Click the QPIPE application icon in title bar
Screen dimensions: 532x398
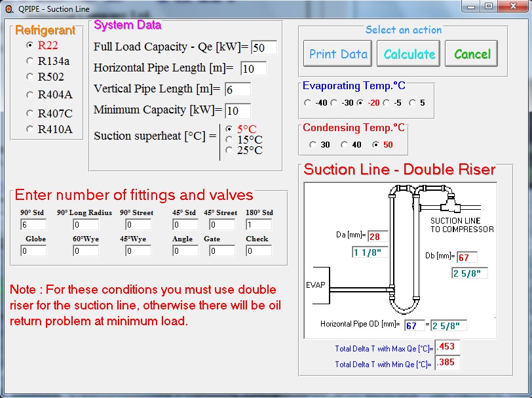click(x=9, y=9)
